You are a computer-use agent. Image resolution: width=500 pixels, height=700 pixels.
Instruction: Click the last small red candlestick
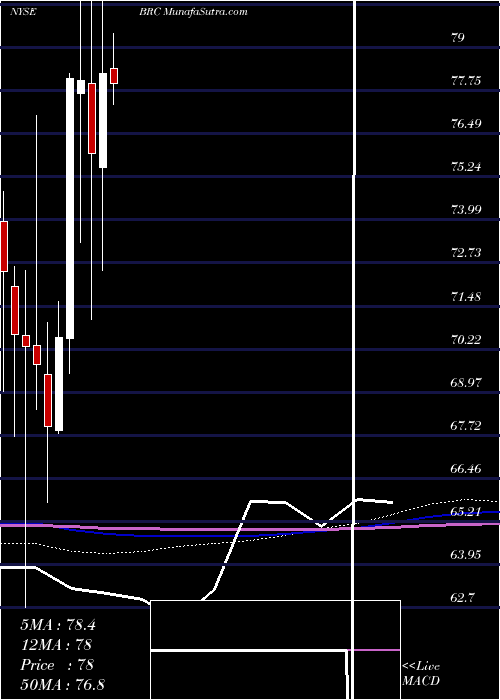[114, 76]
